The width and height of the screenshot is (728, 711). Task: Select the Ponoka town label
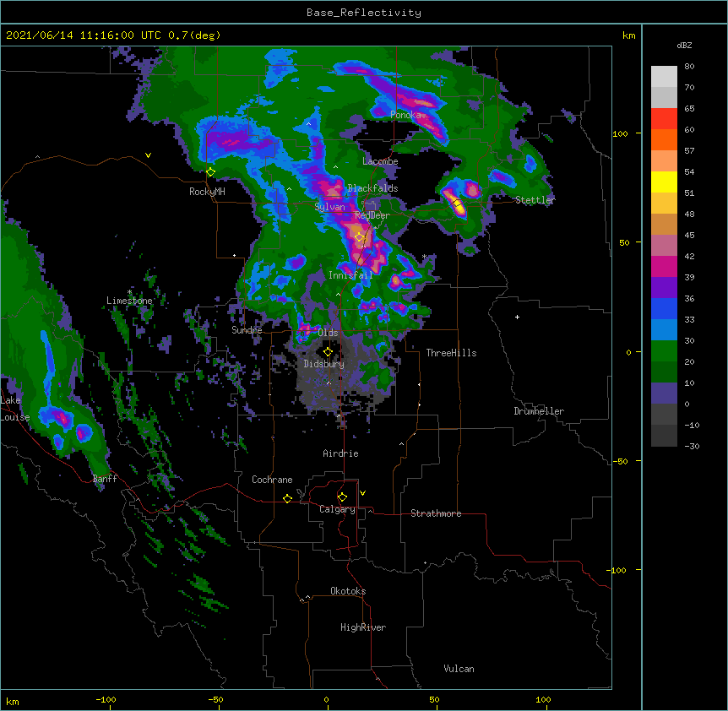point(405,115)
